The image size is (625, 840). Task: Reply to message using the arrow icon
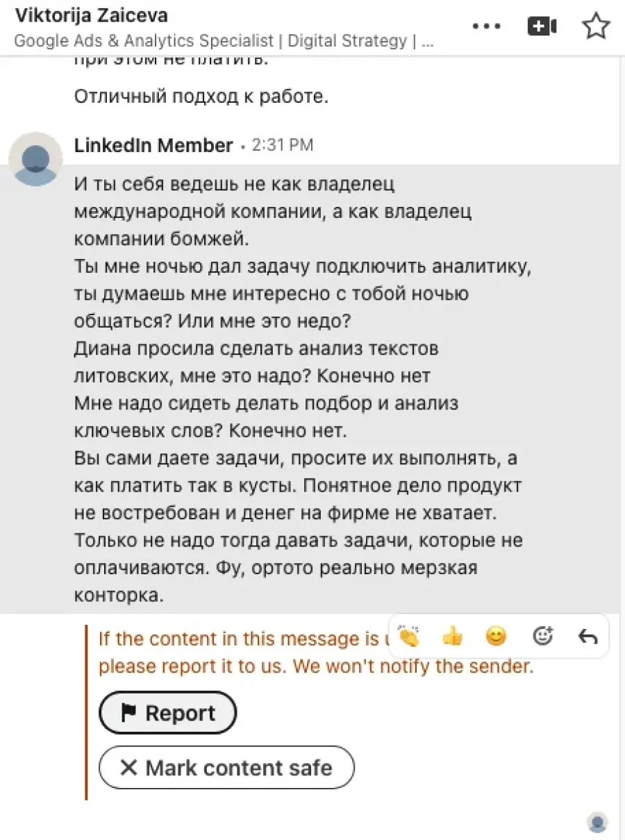point(587,636)
